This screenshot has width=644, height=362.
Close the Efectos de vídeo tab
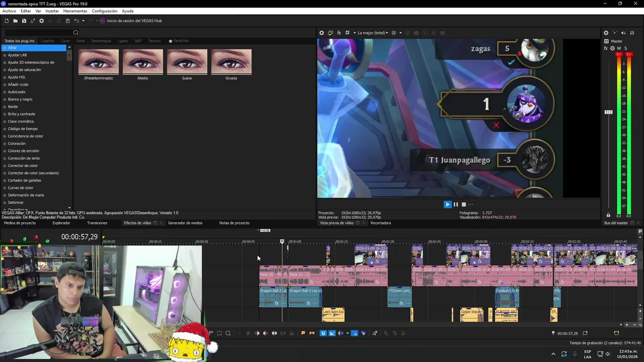coord(162,223)
